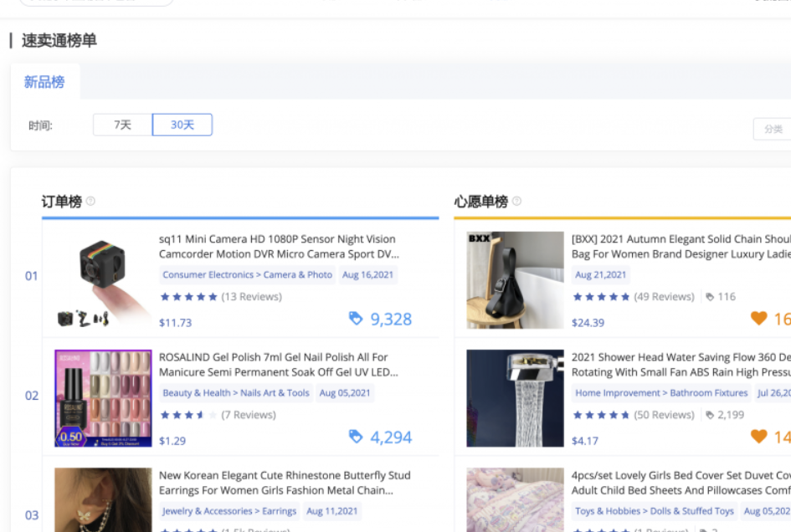791x532 pixels.
Task: Click the 4,294 order count
Action: click(x=391, y=437)
